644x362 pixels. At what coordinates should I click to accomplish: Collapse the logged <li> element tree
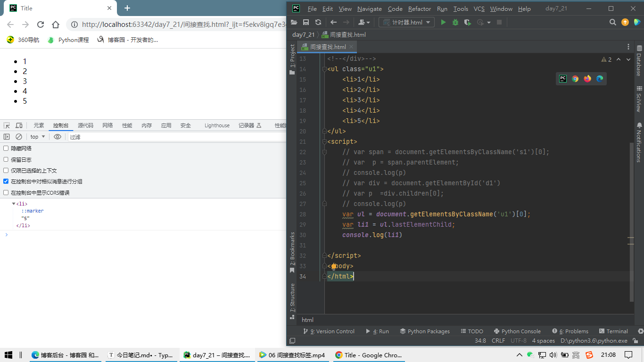tap(14, 204)
